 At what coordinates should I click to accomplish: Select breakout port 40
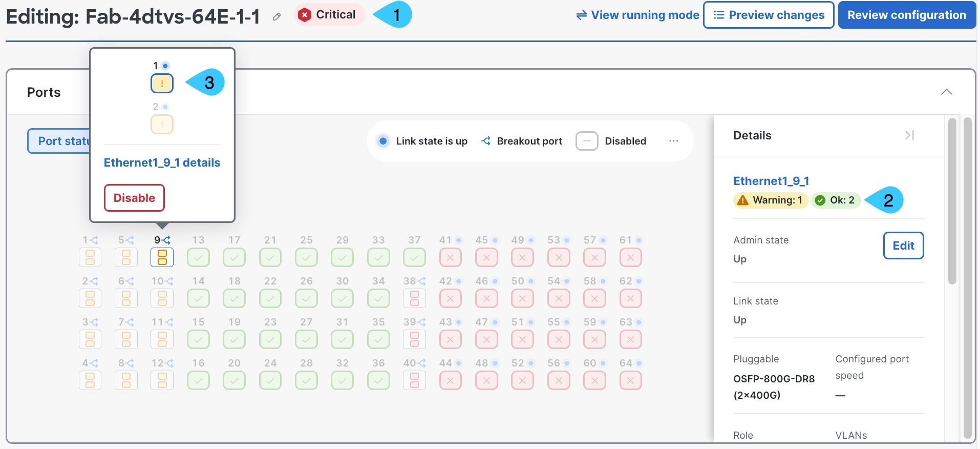click(414, 380)
